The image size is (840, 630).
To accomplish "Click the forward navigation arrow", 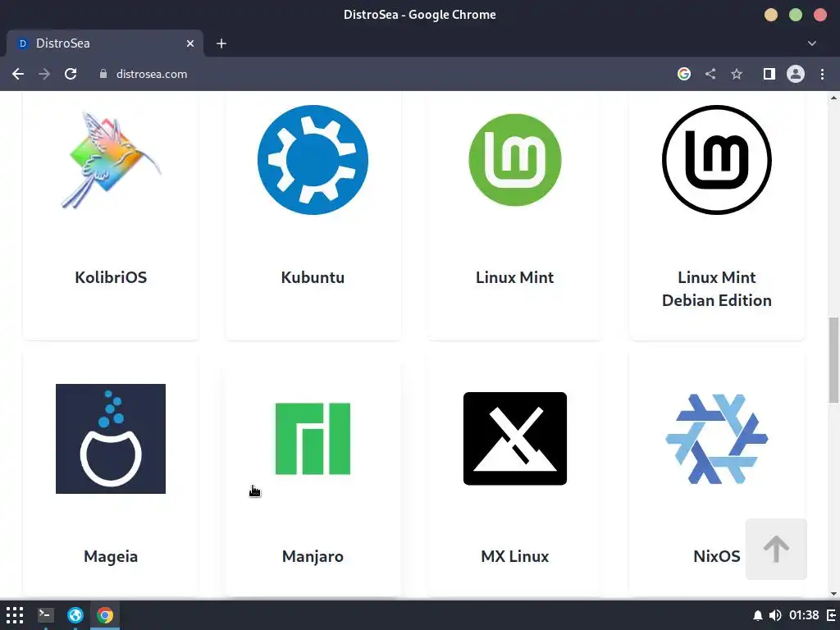I will tap(44, 74).
